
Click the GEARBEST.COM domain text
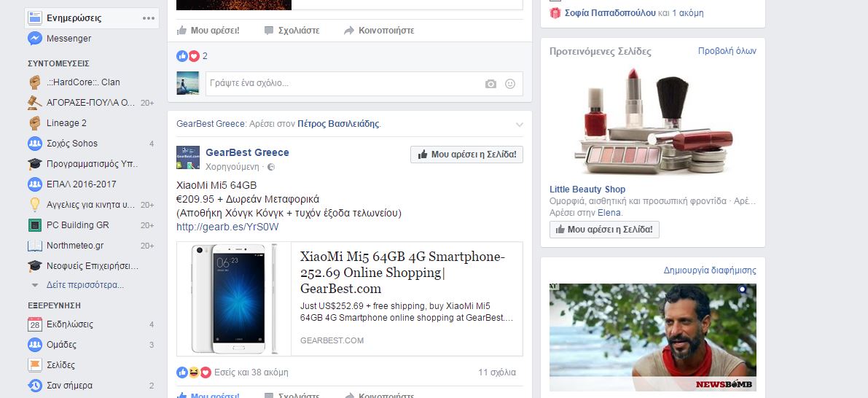point(332,340)
